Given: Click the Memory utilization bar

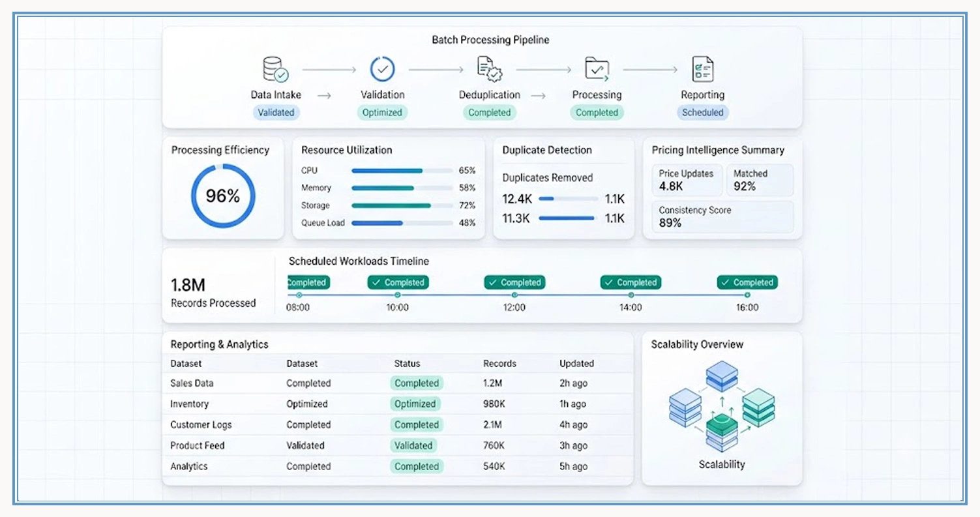Looking at the screenshot, I should [x=402, y=188].
